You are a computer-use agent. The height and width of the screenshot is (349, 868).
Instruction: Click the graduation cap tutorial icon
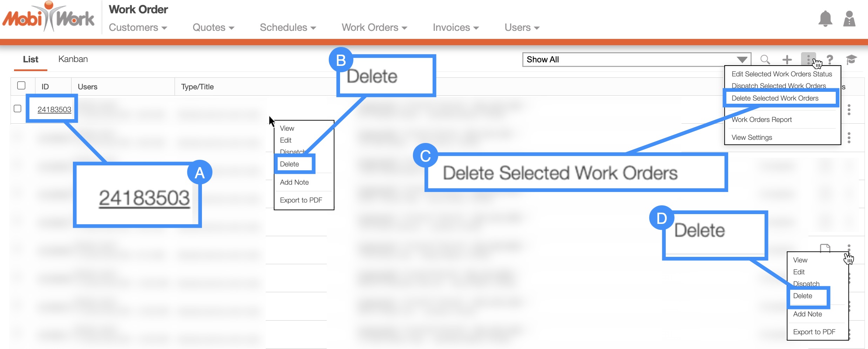pos(851,60)
